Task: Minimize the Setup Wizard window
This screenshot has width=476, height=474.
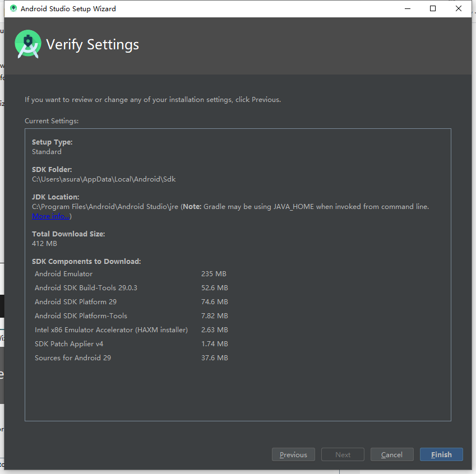Action: pyautogui.click(x=406, y=8)
